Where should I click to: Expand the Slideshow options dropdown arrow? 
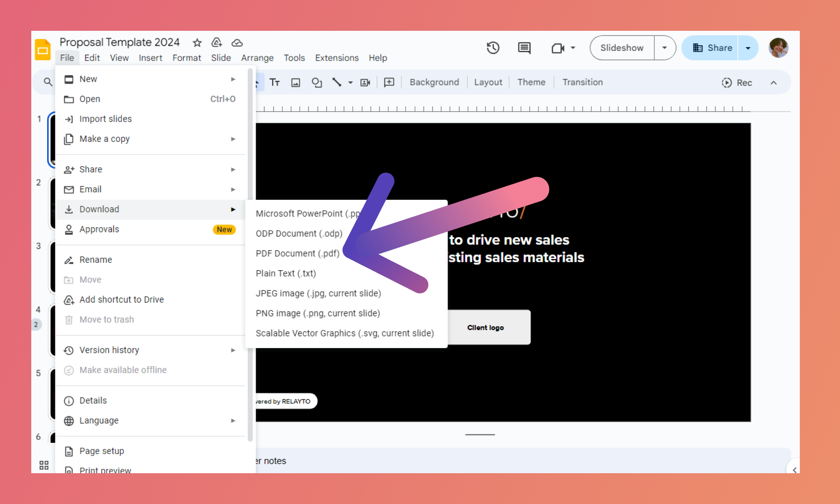coord(665,48)
